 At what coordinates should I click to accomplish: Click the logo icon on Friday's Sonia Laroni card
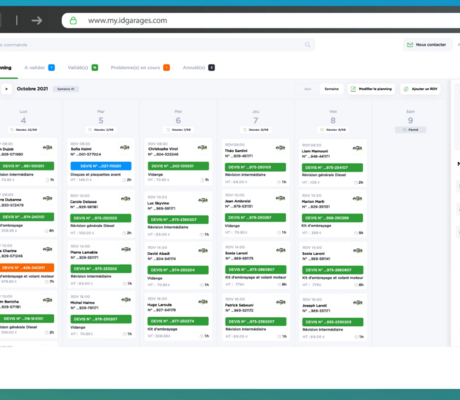(x=358, y=250)
